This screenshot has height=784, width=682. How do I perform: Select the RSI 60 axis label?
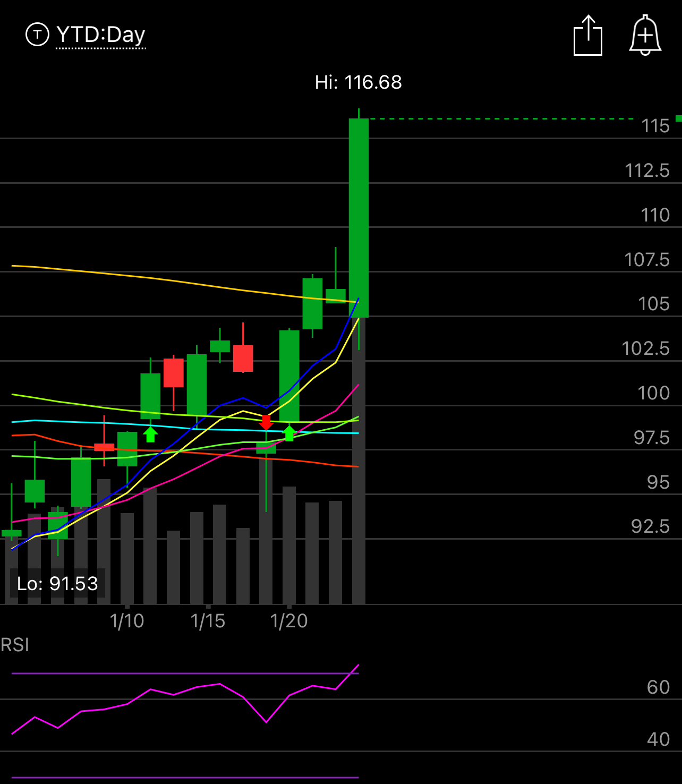(659, 688)
